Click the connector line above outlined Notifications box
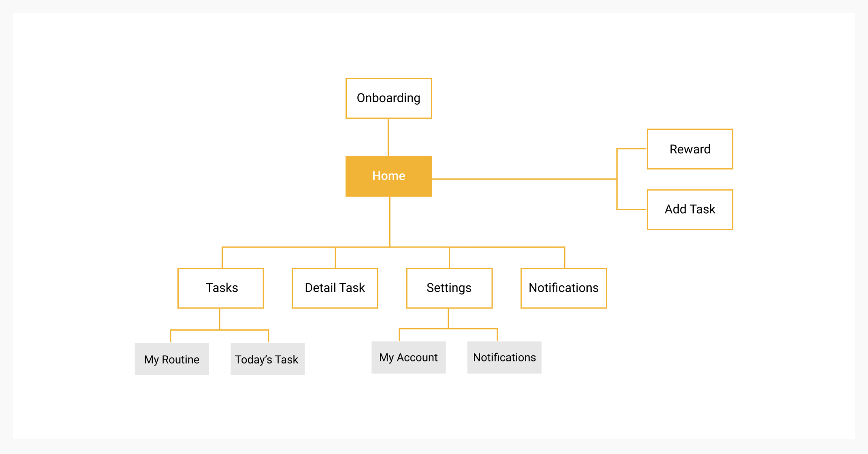Viewport: 868px width, 454px height. pos(565,258)
